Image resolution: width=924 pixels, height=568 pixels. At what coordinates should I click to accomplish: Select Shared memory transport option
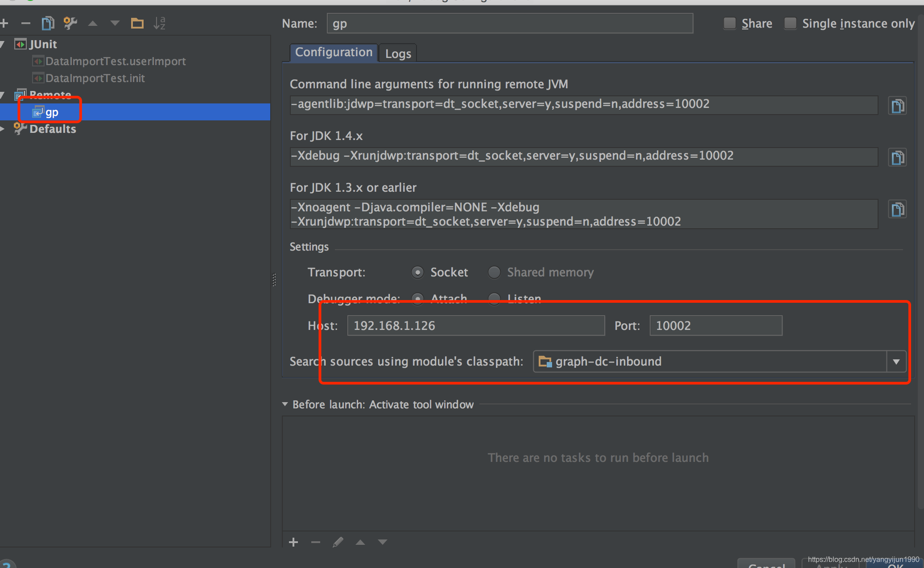pyautogui.click(x=494, y=272)
